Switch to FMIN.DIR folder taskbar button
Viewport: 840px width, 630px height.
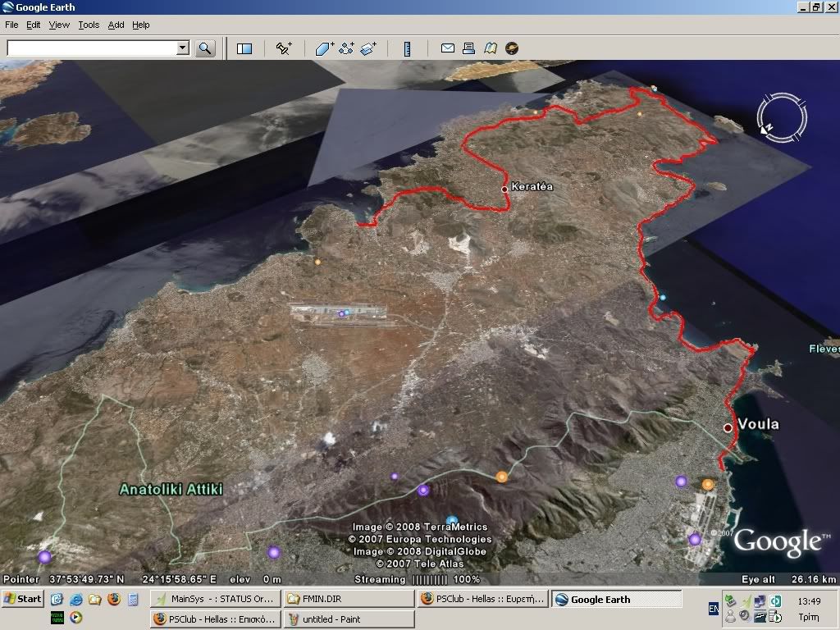348,599
